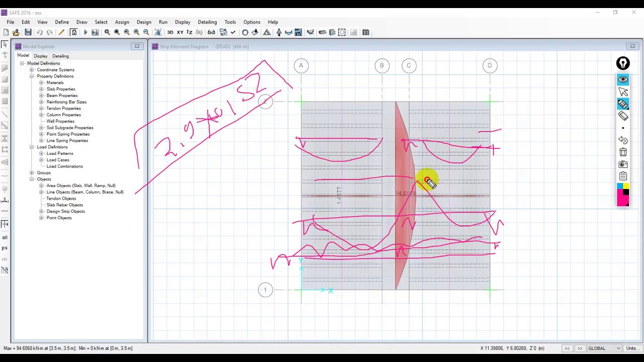Open the Run menu
The height and width of the screenshot is (362, 644).
(163, 22)
